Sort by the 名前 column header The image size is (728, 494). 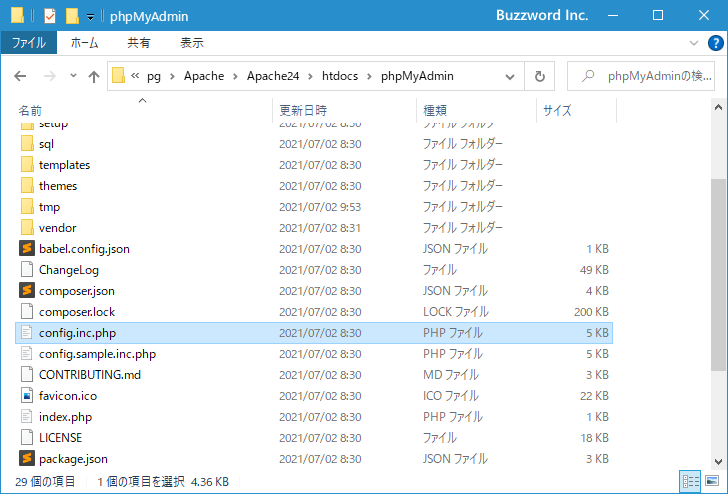[144, 110]
